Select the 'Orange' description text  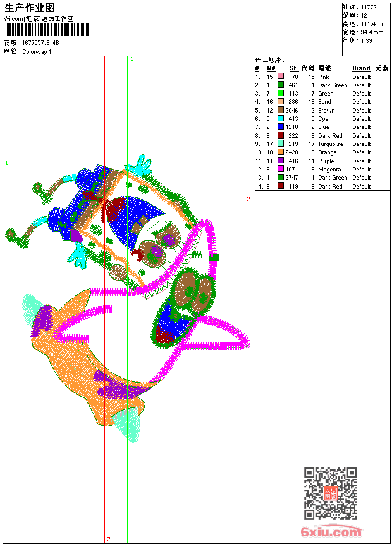point(328,152)
